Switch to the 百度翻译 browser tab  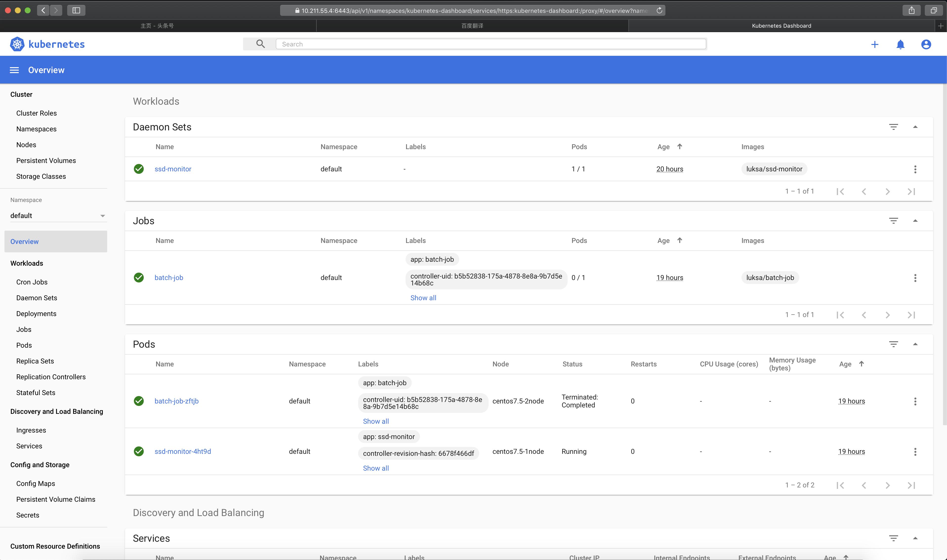[x=472, y=26]
